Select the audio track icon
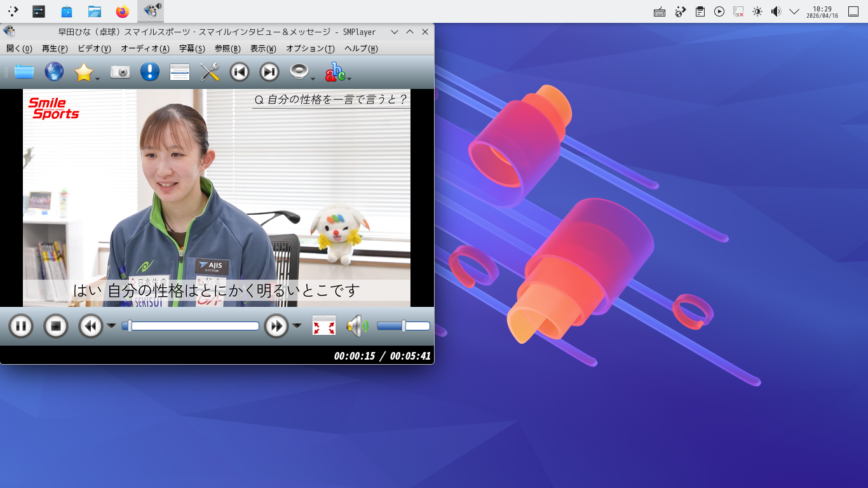 pos(299,72)
